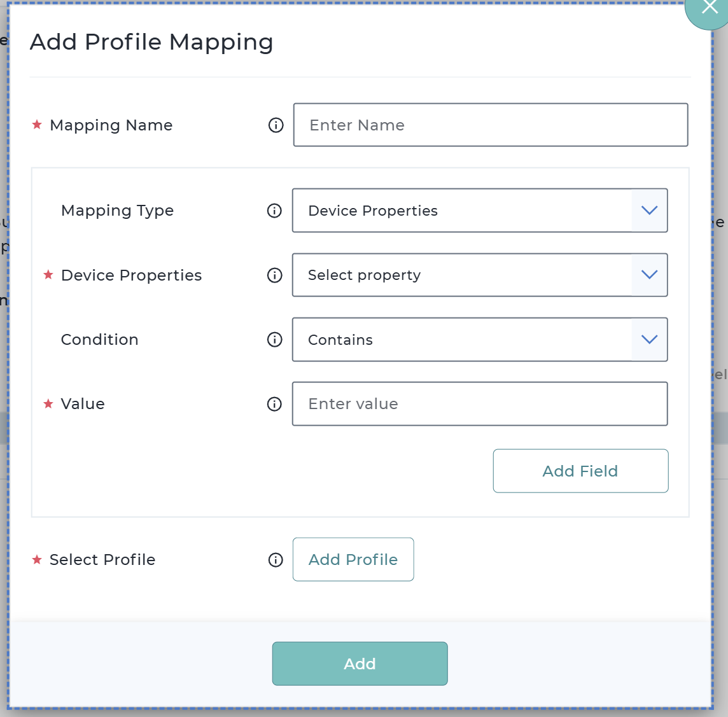728x717 pixels.
Task: Click info icon for Condition field
Action: click(x=274, y=340)
